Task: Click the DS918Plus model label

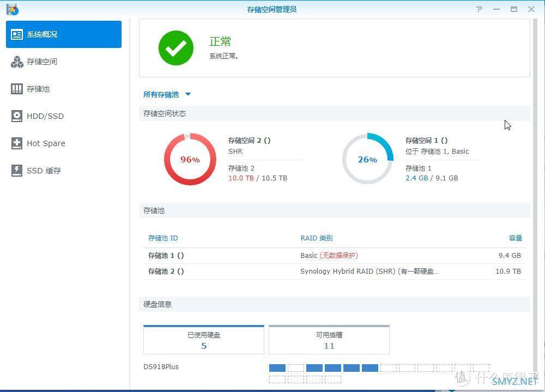Action: click(x=161, y=366)
